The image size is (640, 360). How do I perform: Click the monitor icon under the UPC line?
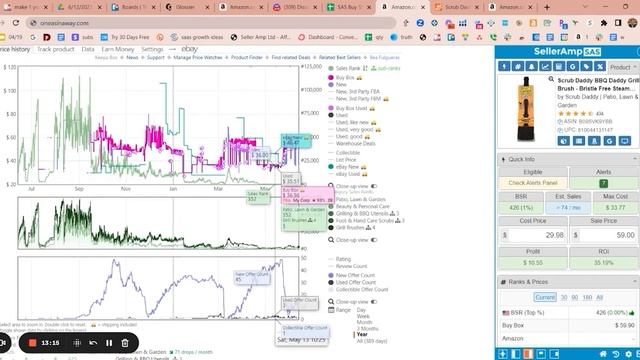[x=625, y=141]
